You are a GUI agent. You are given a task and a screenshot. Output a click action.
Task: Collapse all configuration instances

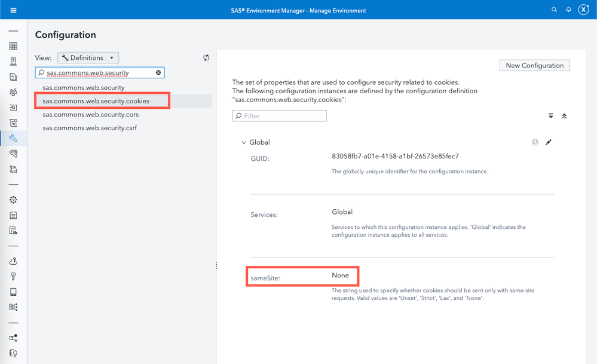564,116
